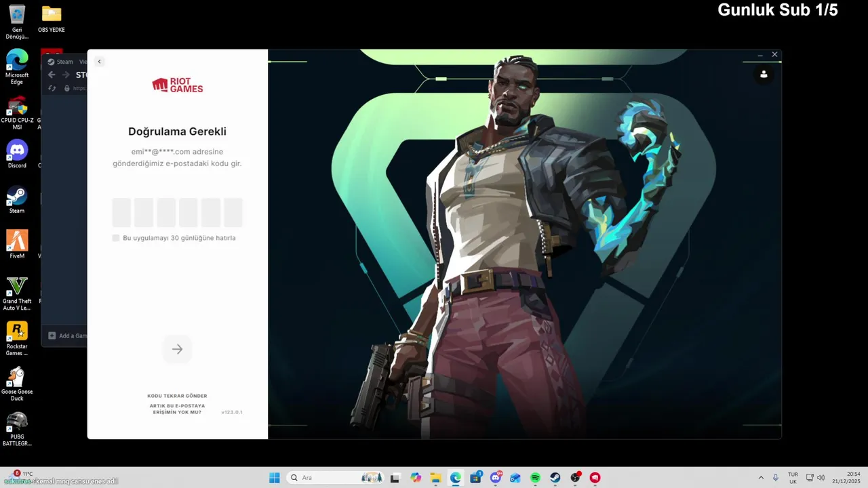Select the Grand Theft Auto V desktop shortcut

tap(17, 293)
